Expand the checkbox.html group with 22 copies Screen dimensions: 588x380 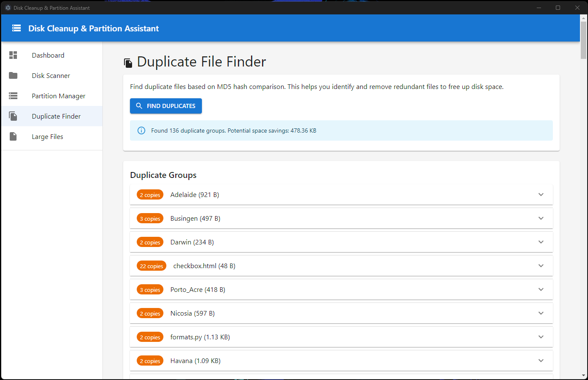click(541, 266)
